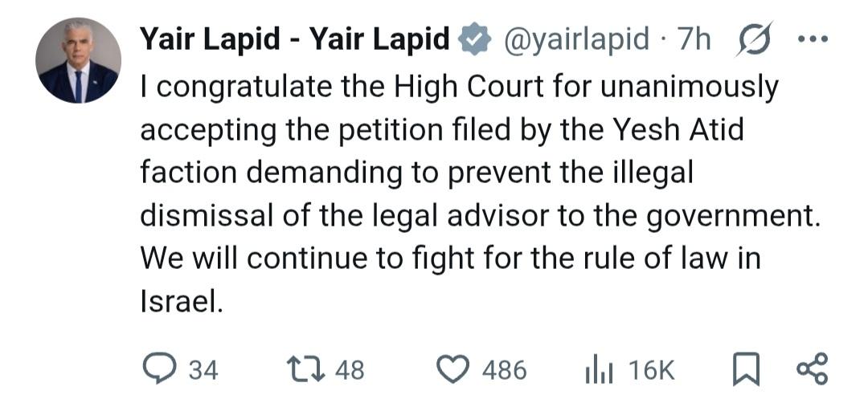Viewport: 868px width, 403px height.
Task: Click the reply count 34
Action: (203, 369)
